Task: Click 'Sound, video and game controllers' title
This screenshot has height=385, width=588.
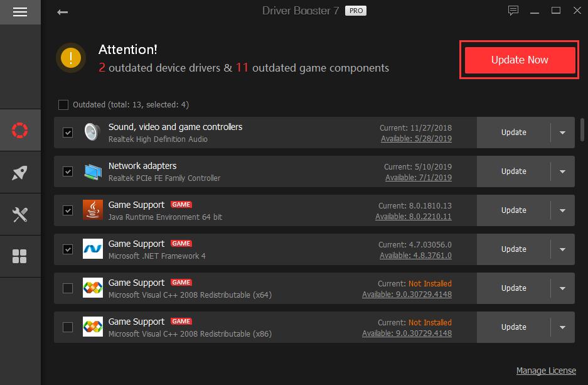Action: (175, 127)
